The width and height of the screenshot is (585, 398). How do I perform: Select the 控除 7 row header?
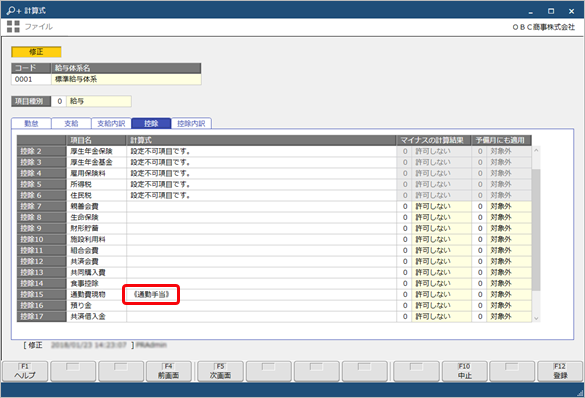click(41, 206)
